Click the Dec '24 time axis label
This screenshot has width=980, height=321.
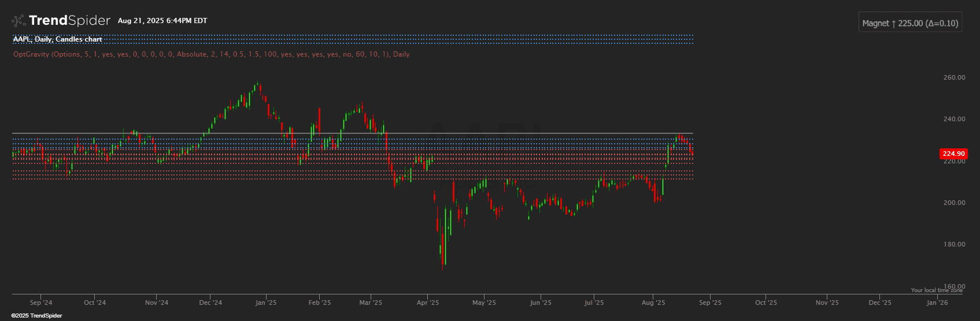tap(210, 303)
